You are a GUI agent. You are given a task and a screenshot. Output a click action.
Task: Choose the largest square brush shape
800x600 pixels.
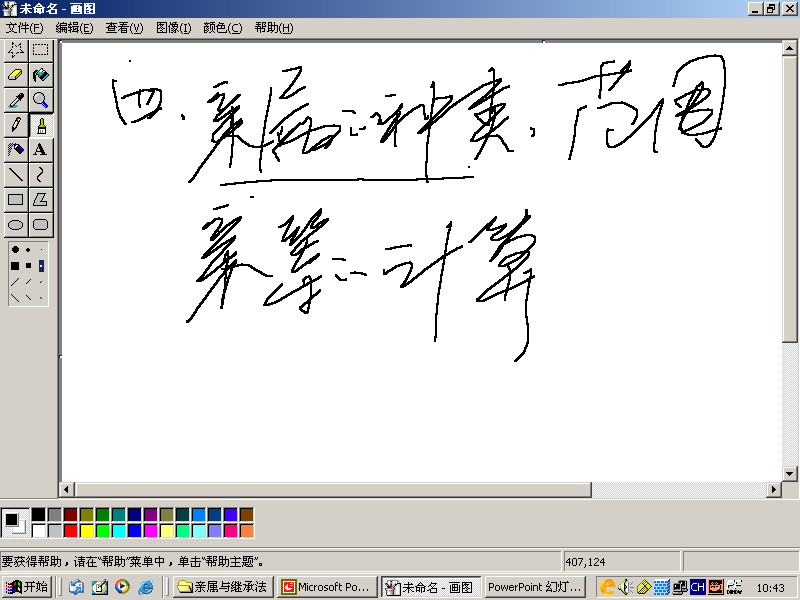[x=15, y=266]
